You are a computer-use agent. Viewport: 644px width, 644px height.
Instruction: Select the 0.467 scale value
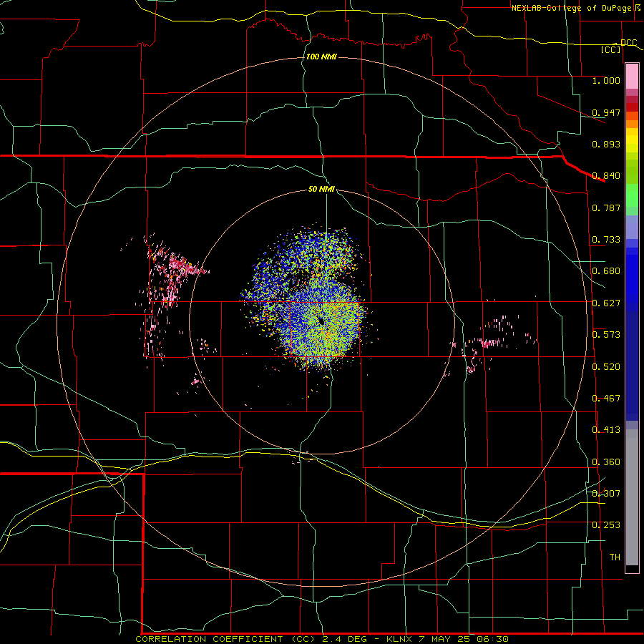(x=606, y=399)
